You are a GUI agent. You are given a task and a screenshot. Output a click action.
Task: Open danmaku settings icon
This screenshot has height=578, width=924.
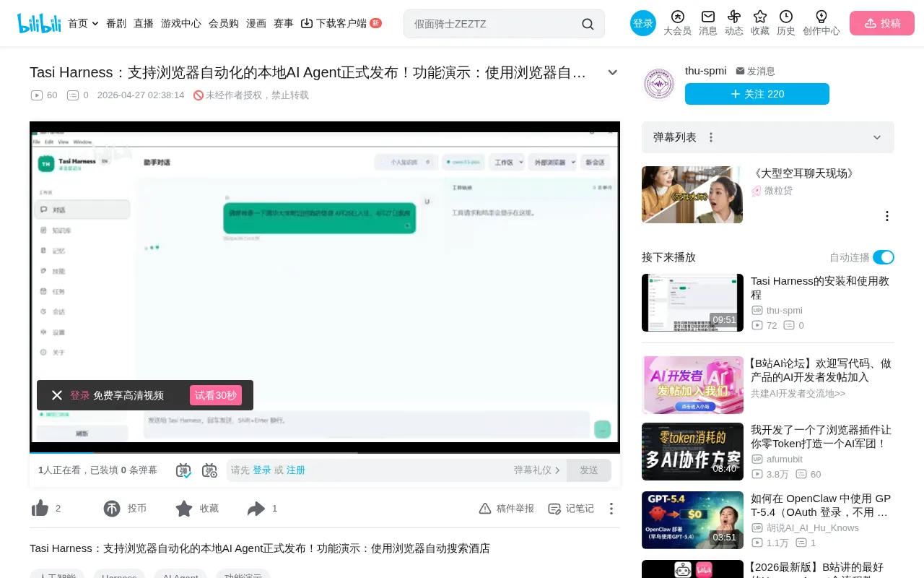pyautogui.click(x=209, y=470)
